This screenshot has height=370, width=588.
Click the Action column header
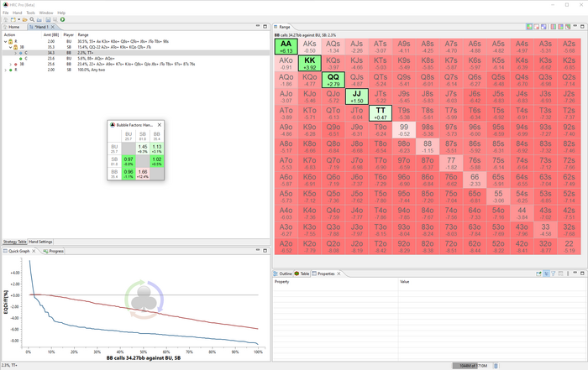pos(10,35)
